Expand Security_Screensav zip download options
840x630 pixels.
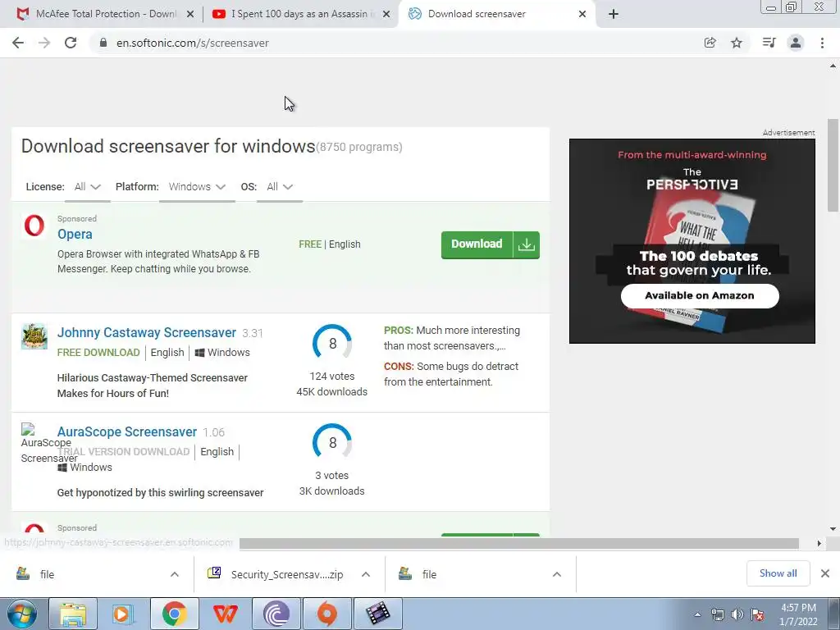[366, 574]
